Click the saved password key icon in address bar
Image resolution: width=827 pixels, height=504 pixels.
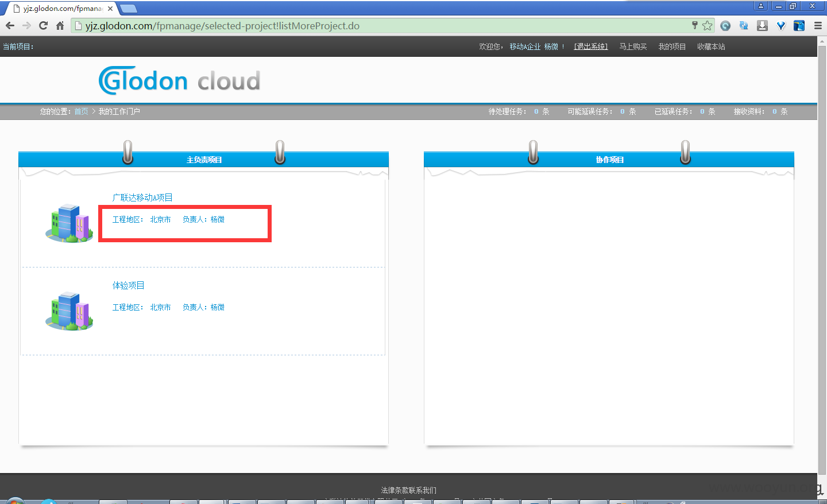(x=694, y=25)
